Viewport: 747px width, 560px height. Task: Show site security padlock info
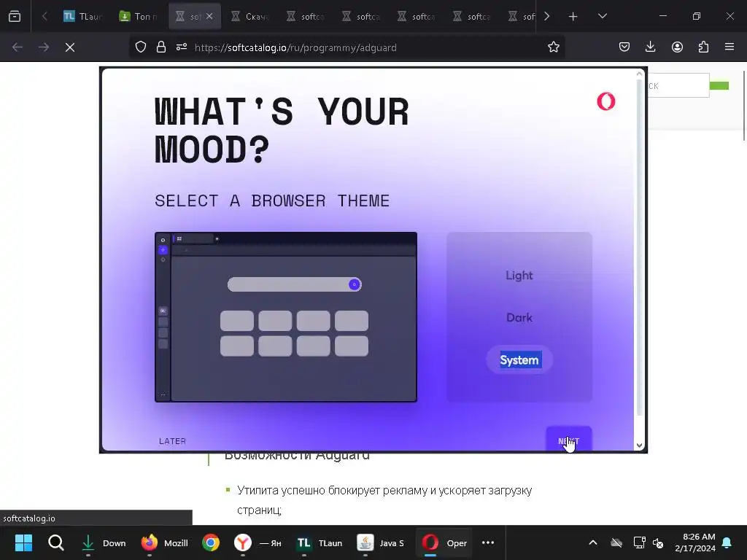click(161, 47)
